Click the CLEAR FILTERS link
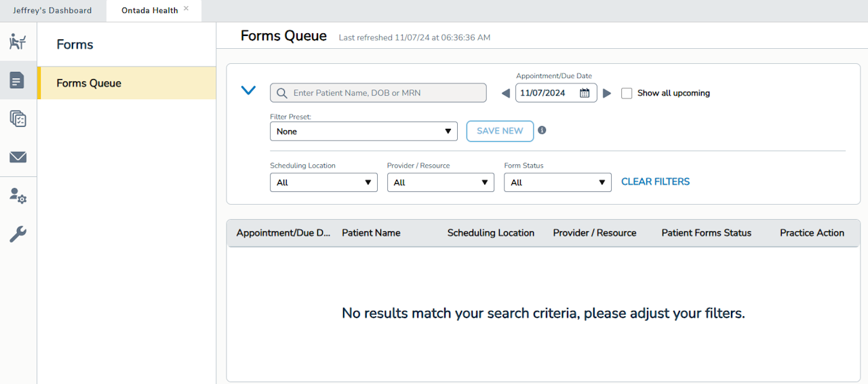 (x=655, y=182)
